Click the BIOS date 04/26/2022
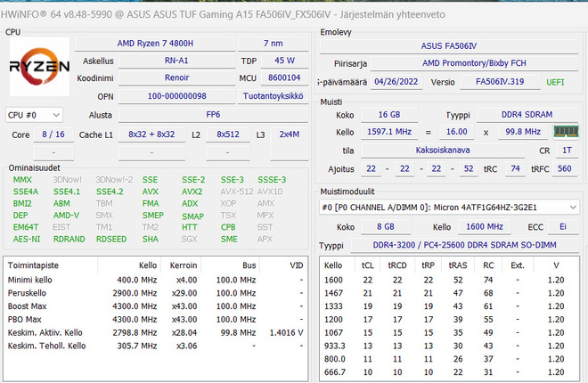The width and height of the screenshot is (588, 383). [396, 82]
